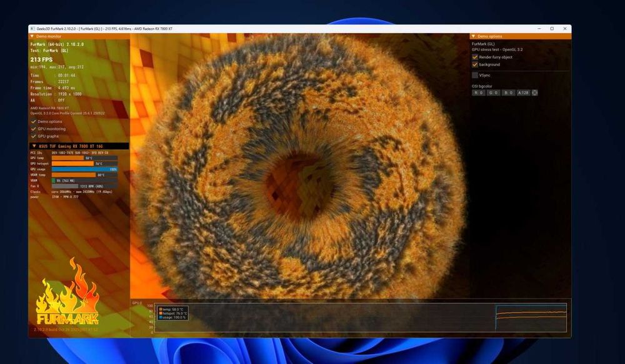This screenshot has height=364, width=625.
Task: Click the hotspot 76.0 °C graph legend entry
Action: (172, 313)
